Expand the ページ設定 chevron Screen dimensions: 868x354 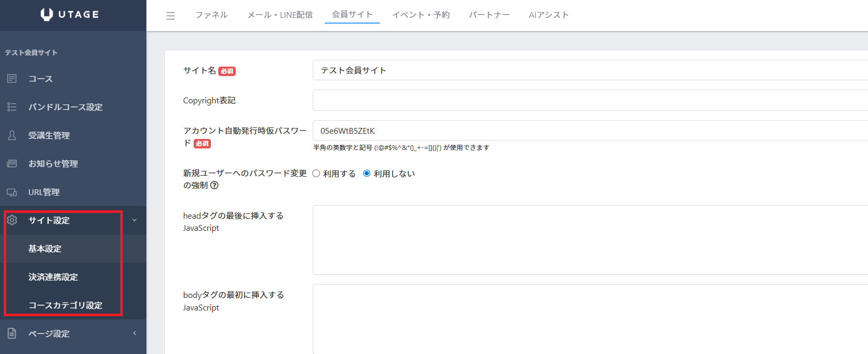[x=134, y=334]
